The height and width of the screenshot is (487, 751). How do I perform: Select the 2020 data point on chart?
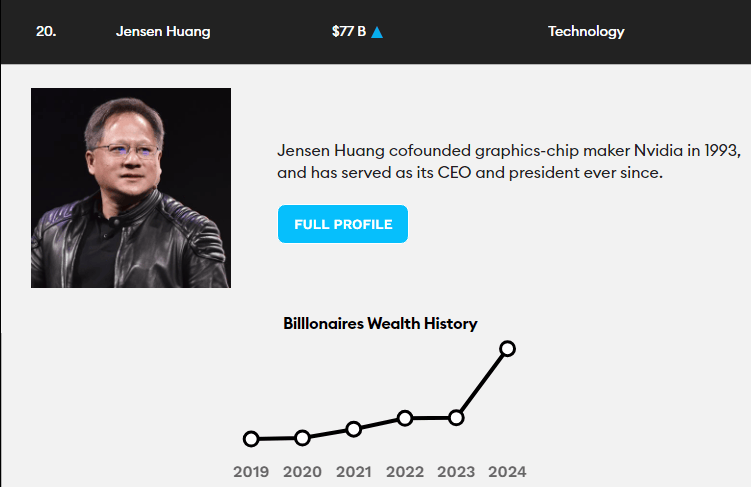click(302, 437)
